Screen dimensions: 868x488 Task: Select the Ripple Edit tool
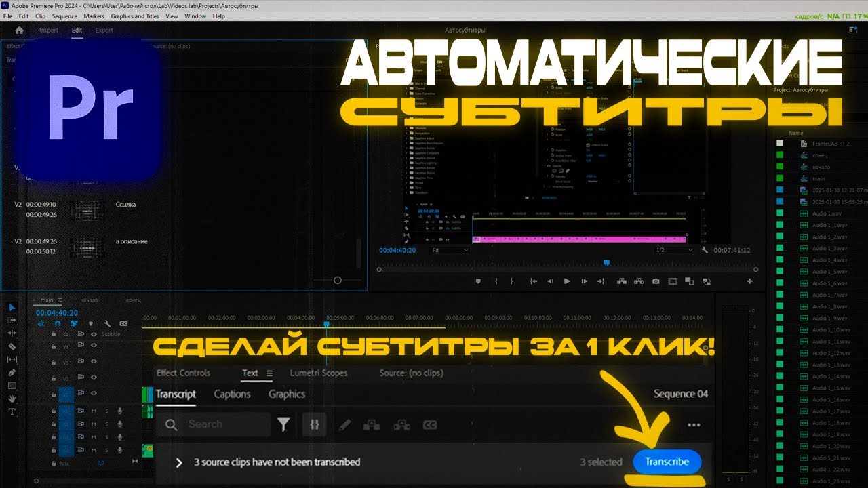pyautogui.click(x=12, y=333)
